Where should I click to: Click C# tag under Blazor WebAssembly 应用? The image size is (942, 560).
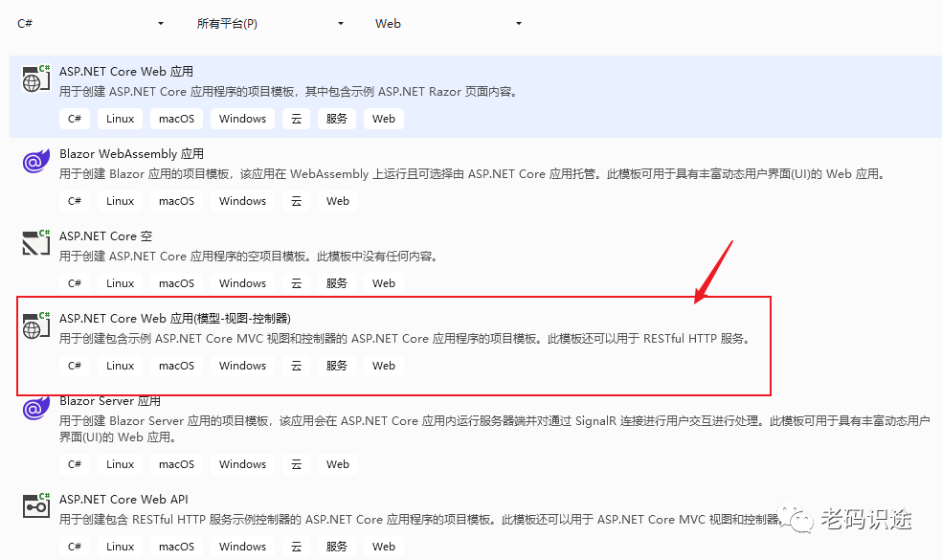coord(75,201)
